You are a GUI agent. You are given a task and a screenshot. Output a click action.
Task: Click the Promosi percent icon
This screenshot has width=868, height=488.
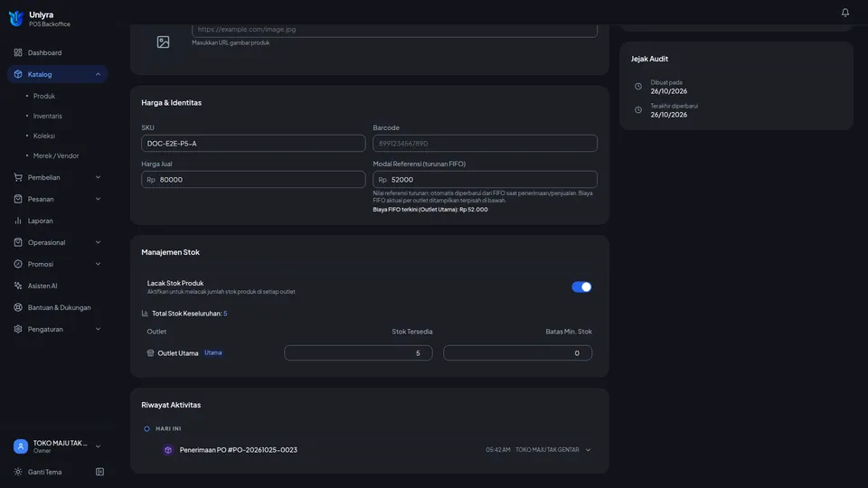coord(18,264)
